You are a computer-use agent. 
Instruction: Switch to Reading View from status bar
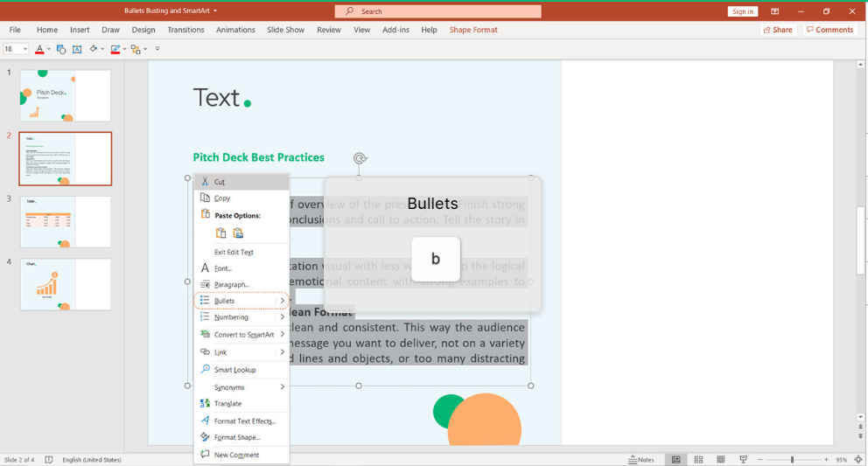point(721,460)
